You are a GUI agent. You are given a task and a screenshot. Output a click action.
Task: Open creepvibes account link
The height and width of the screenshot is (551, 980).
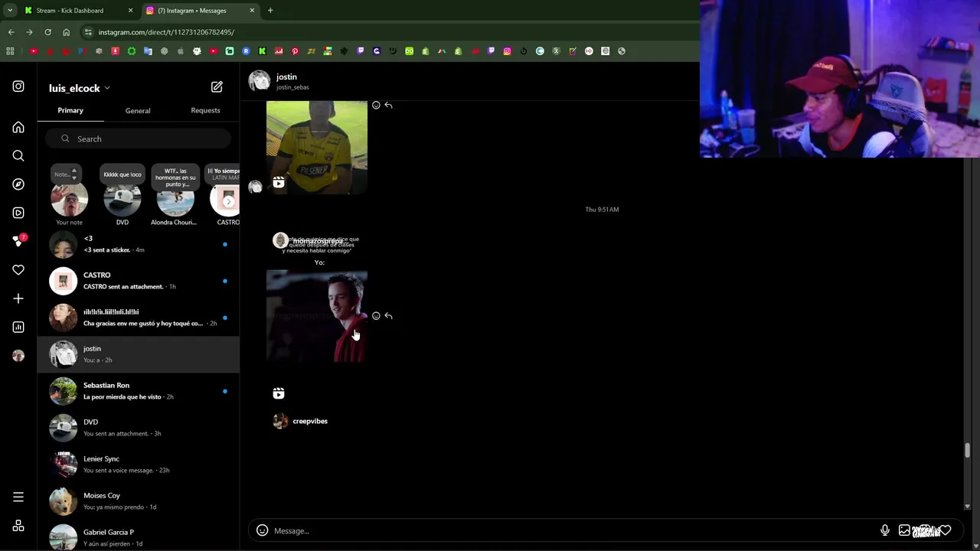click(x=310, y=421)
